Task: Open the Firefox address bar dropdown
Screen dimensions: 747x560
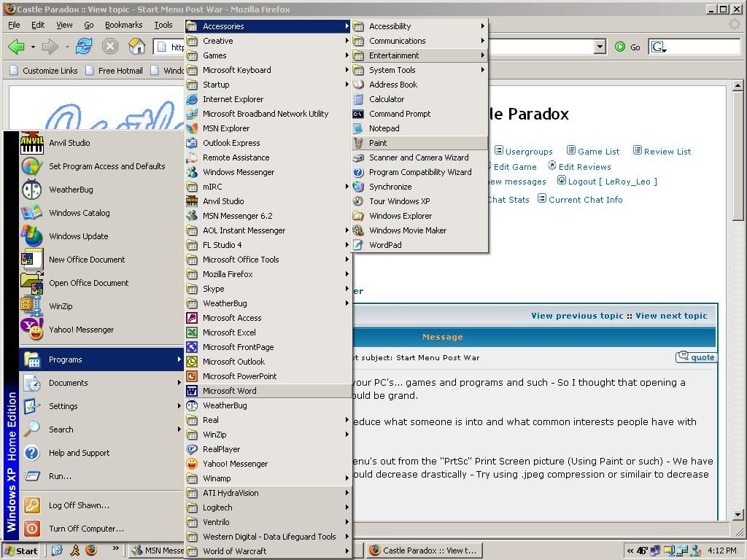Action: point(600,47)
